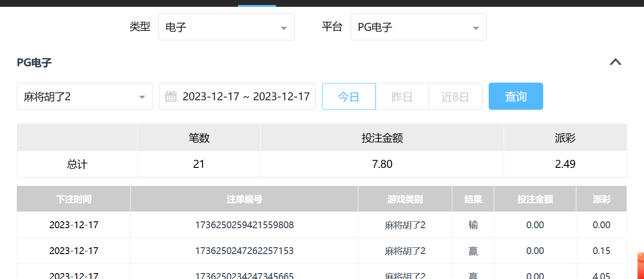Click the 下注时间 column header
644x279 pixels.
coord(74,199)
